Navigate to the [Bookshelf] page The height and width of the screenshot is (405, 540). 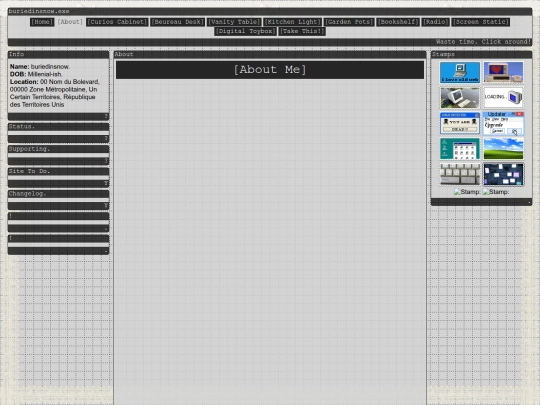point(398,22)
